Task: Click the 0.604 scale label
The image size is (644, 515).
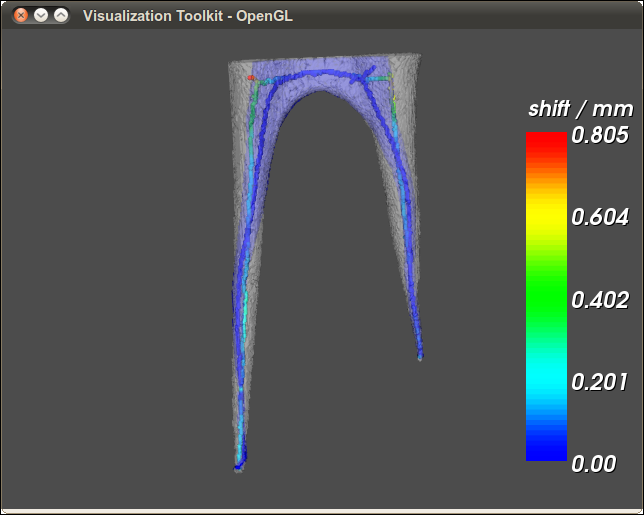Action: [x=599, y=217]
